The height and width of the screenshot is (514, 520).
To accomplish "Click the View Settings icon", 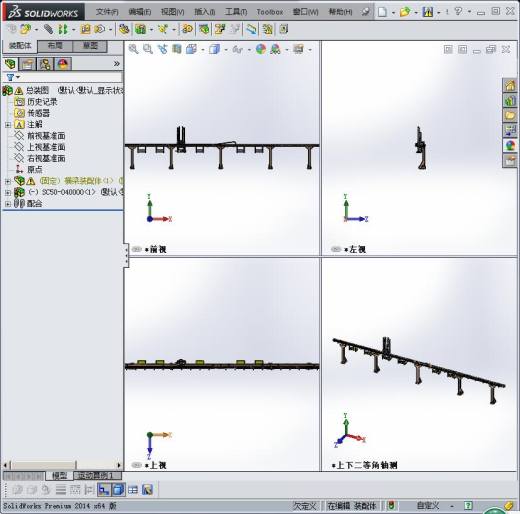I will pos(298,49).
